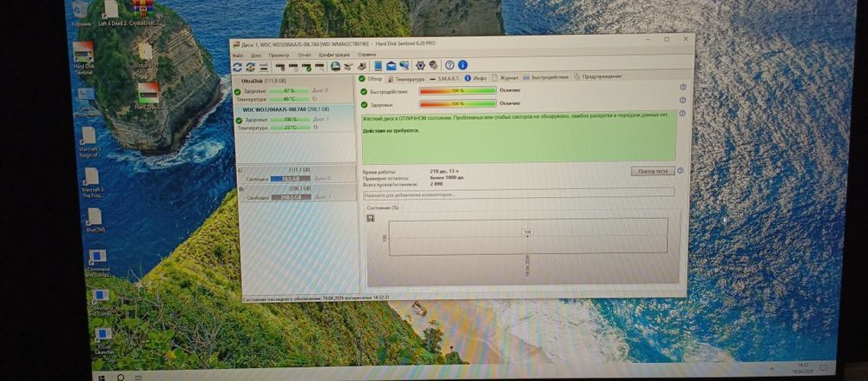Open the Корзина recycle bin desktop icon
This screenshot has width=868, height=381.
coord(81,13)
